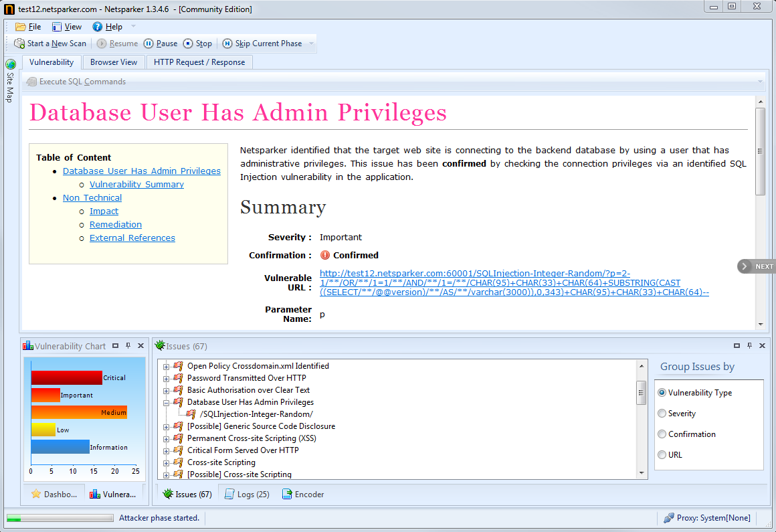Follow the Non Technical link

click(x=92, y=197)
